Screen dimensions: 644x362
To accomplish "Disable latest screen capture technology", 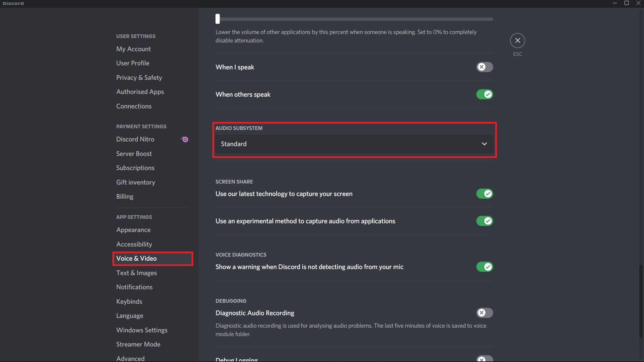I will pos(484,194).
